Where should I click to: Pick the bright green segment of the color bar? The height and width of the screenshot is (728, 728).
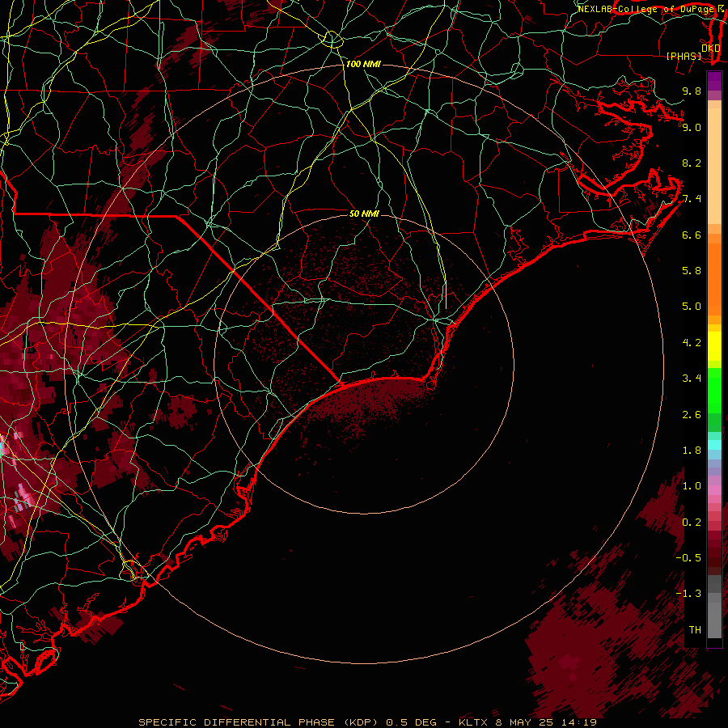tap(714, 390)
